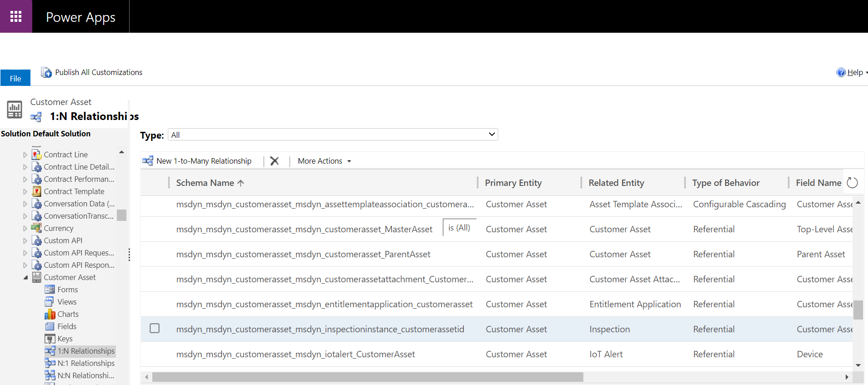Open the app launcher waffle icon
868x385 pixels.
16,16
